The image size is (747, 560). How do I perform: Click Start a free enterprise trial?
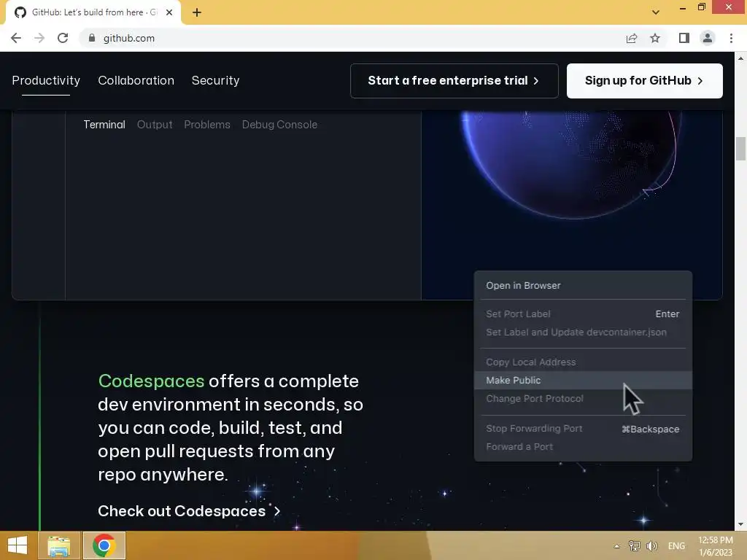454,81
